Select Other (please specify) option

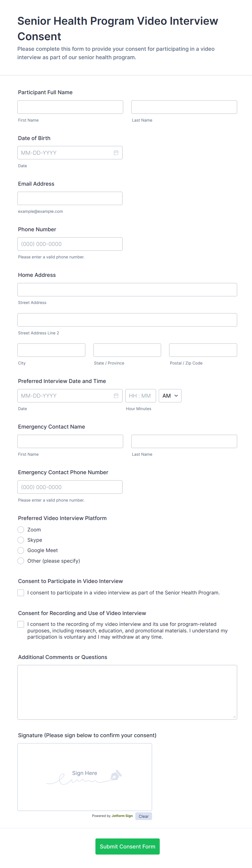pos(21,561)
